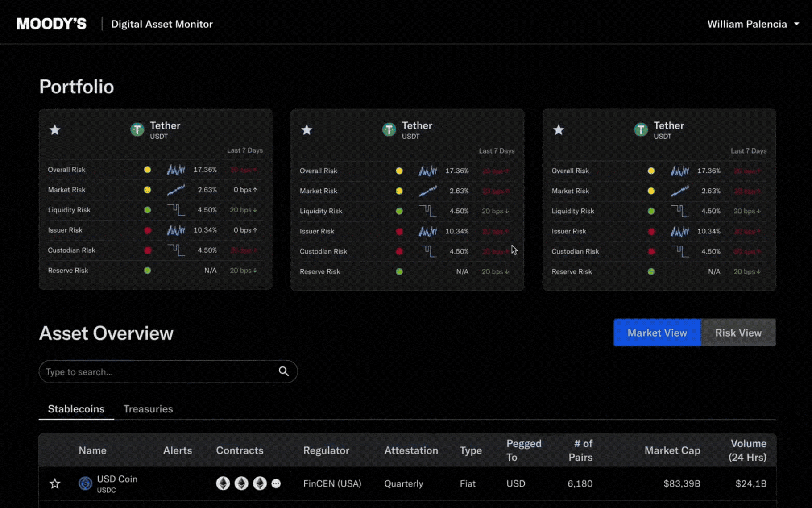
Task: Click the Market Cap column header
Action: (x=673, y=450)
